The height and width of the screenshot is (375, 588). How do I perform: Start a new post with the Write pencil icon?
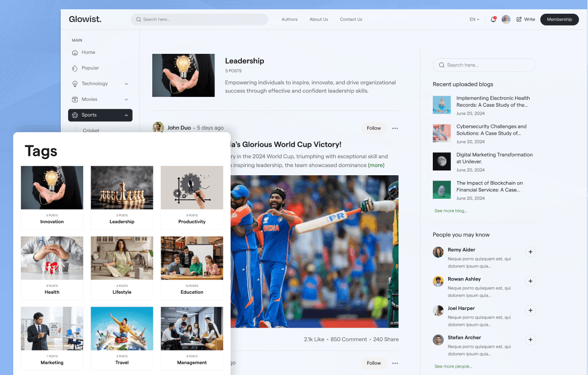[x=520, y=20]
